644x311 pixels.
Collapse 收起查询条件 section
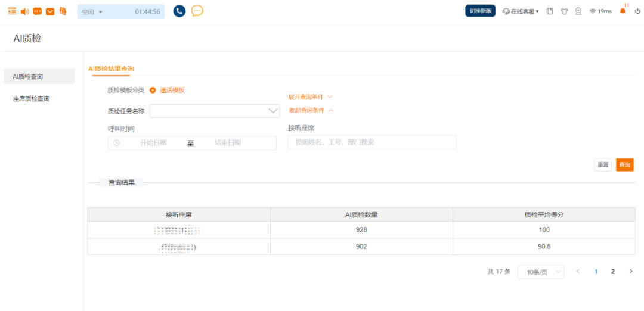[x=311, y=110]
